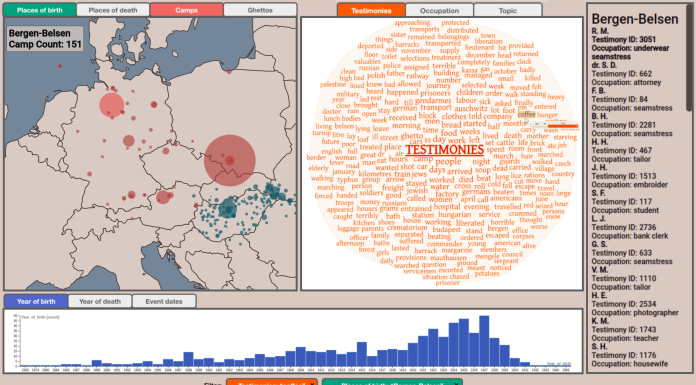This screenshot has height=385, width=696.
Task: Click the largest red camp circle on the map
Action: [x=229, y=160]
